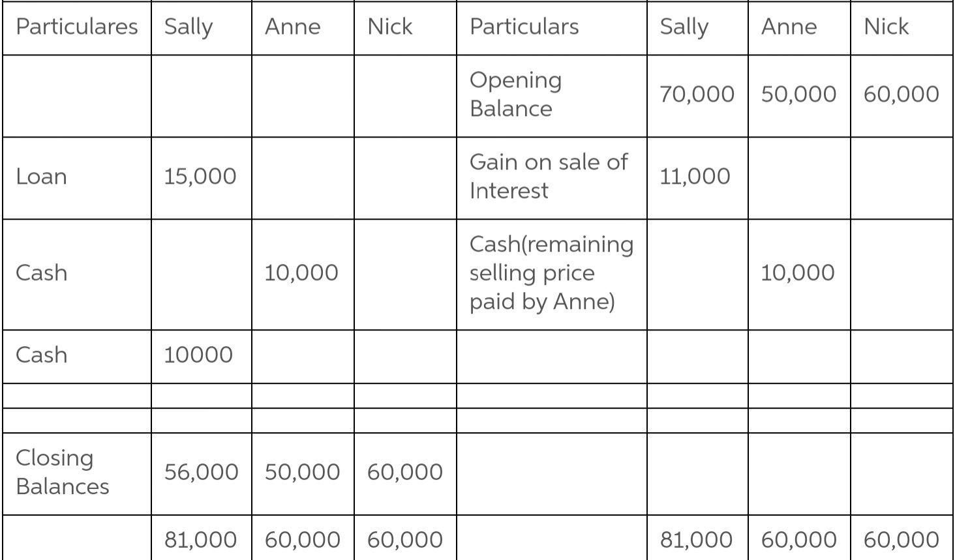
Task: Click the 10000 value without comma
Action: (x=198, y=355)
